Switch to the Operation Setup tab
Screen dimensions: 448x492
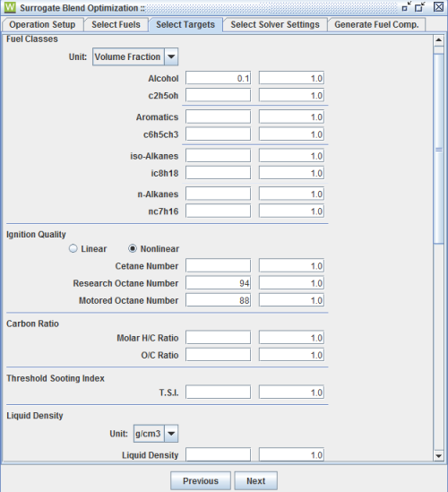(42, 24)
